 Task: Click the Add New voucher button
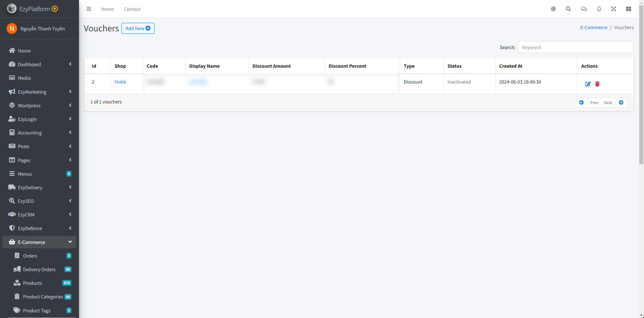coord(138,28)
